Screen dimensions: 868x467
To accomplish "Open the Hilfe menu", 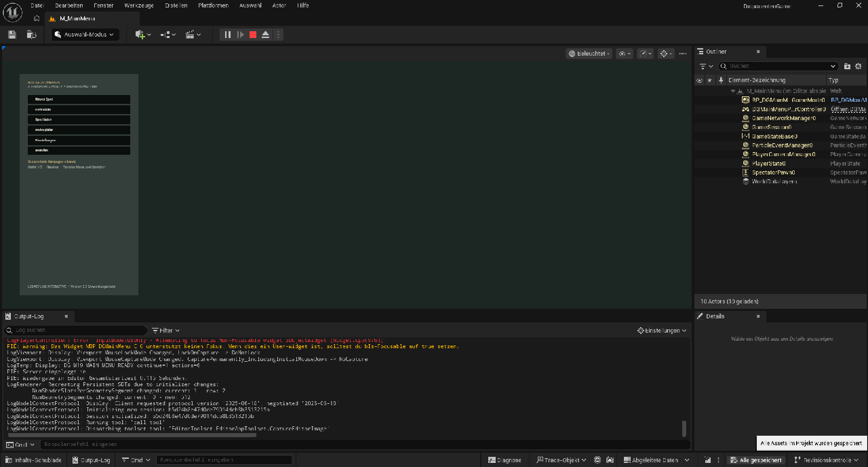I will (x=303, y=5).
